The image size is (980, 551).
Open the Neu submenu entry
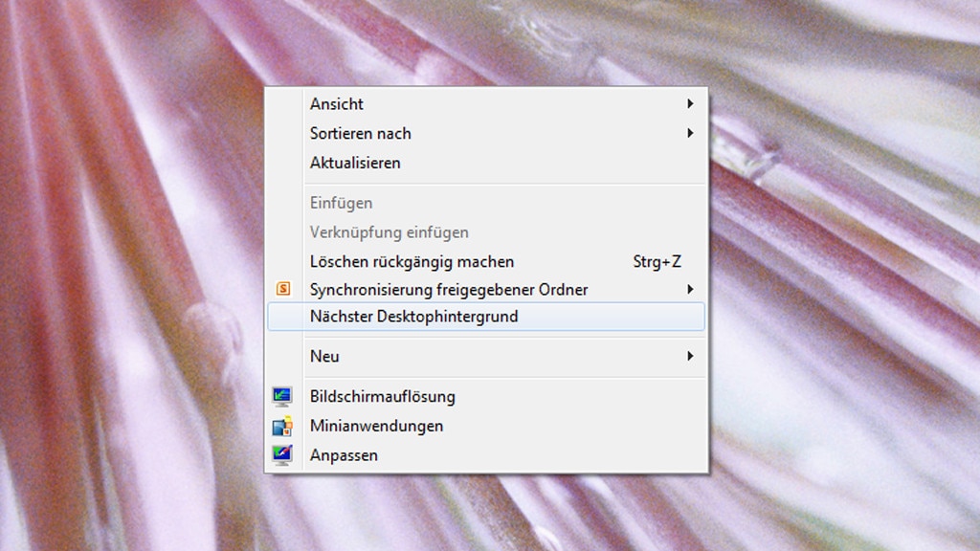(x=485, y=356)
